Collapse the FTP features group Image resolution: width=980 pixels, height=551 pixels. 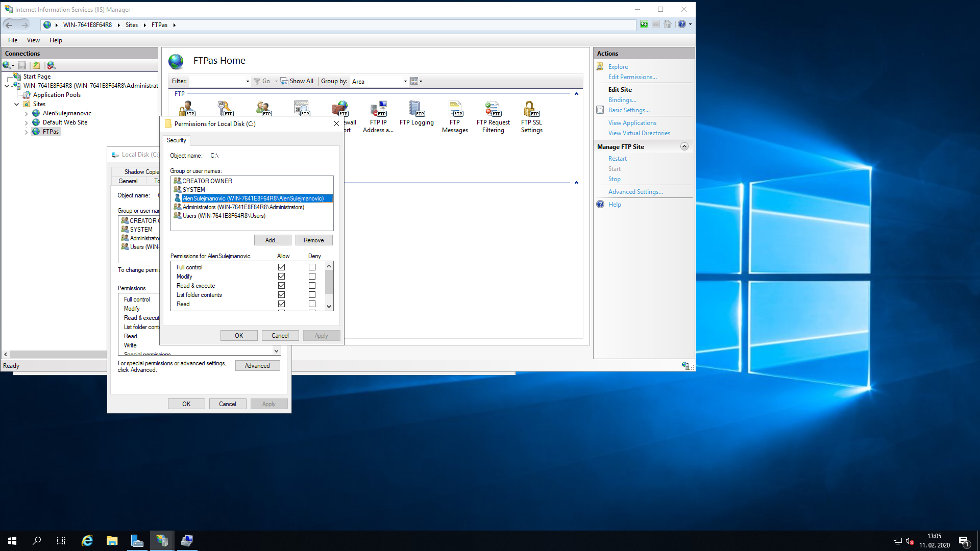[x=576, y=94]
